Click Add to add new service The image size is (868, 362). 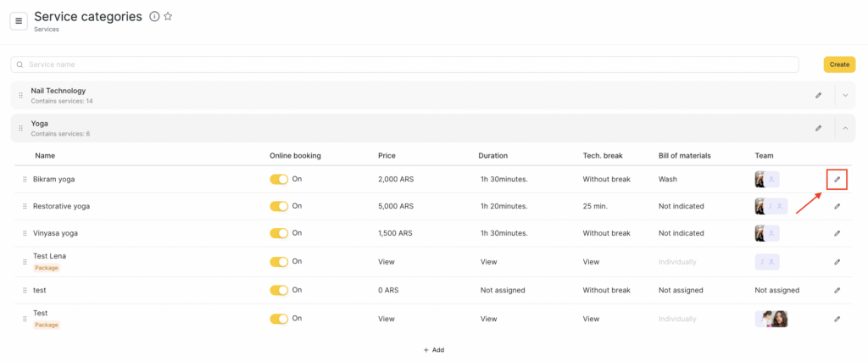tap(433, 349)
